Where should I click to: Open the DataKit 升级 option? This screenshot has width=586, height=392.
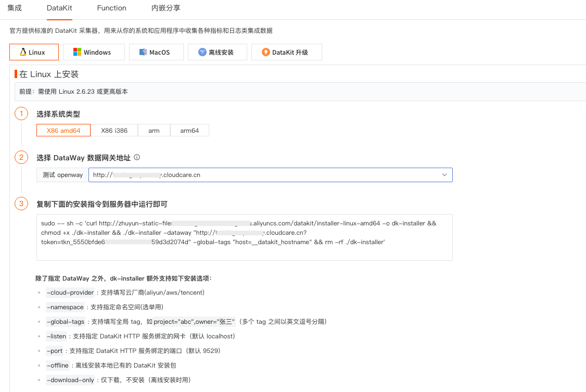(287, 52)
